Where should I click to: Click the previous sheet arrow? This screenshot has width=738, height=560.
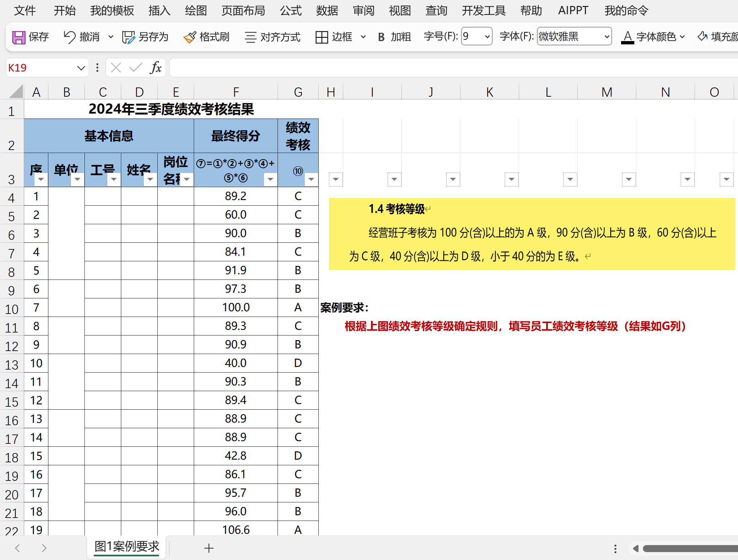click(x=17, y=548)
